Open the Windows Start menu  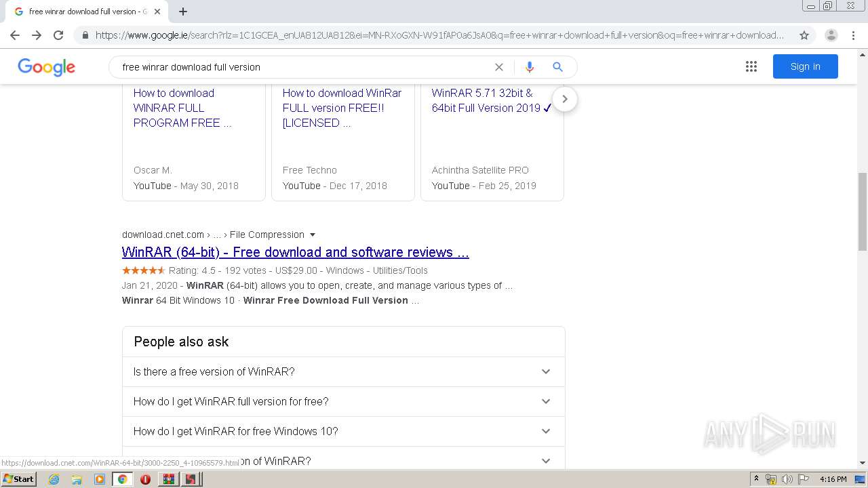point(19,479)
